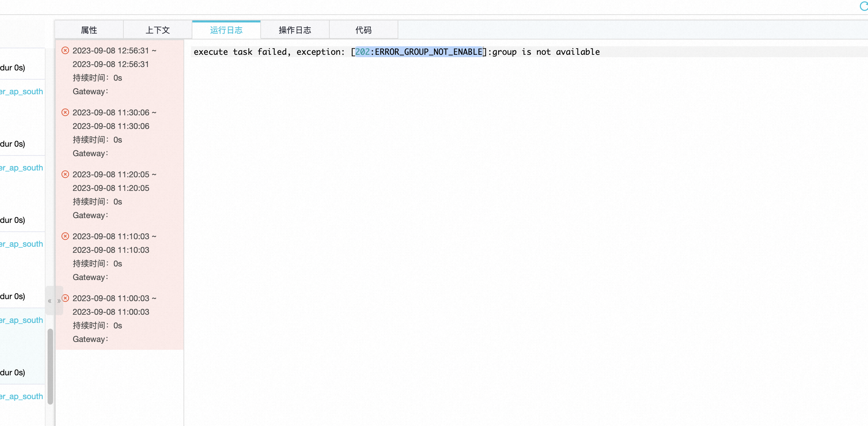The width and height of the screenshot is (868, 426).
Task: Click the end time 2023-09-08 11:10:03
Action: (111, 250)
